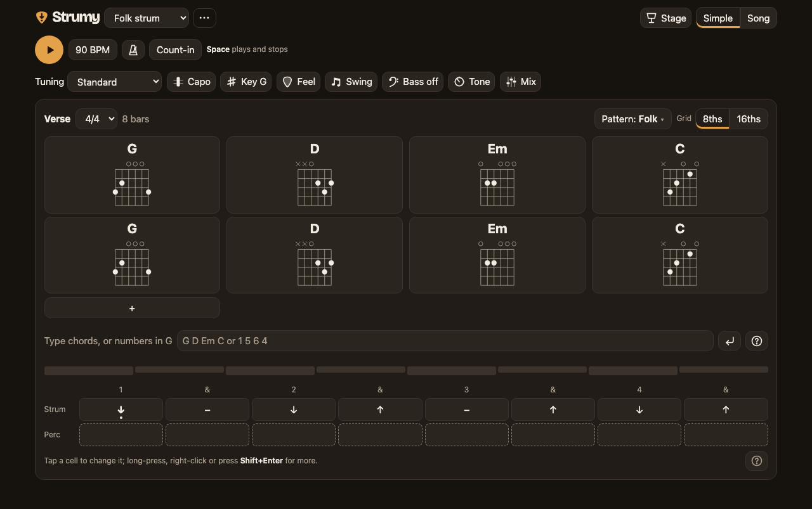
Task: Change the strum cell on beat 4
Action: [639, 410]
